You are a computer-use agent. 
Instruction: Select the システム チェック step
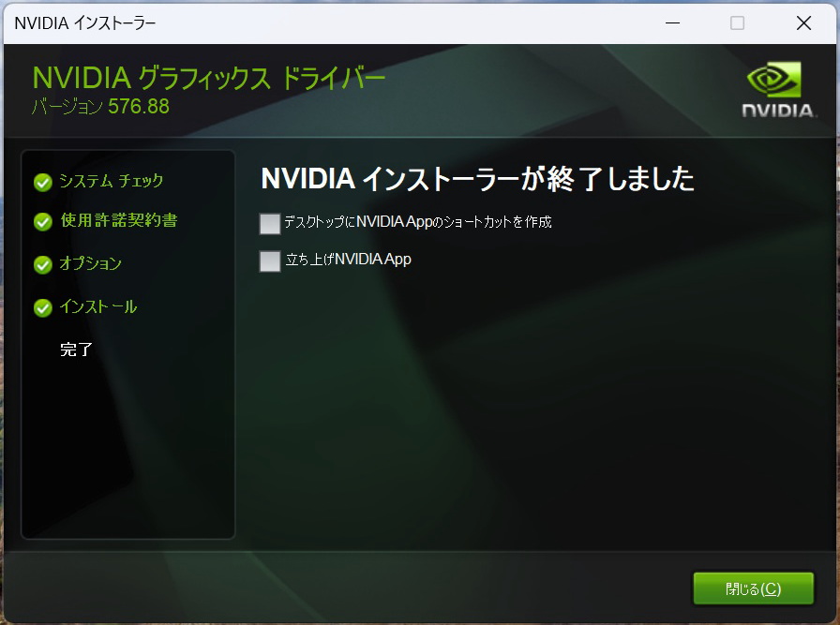click(111, 181)
